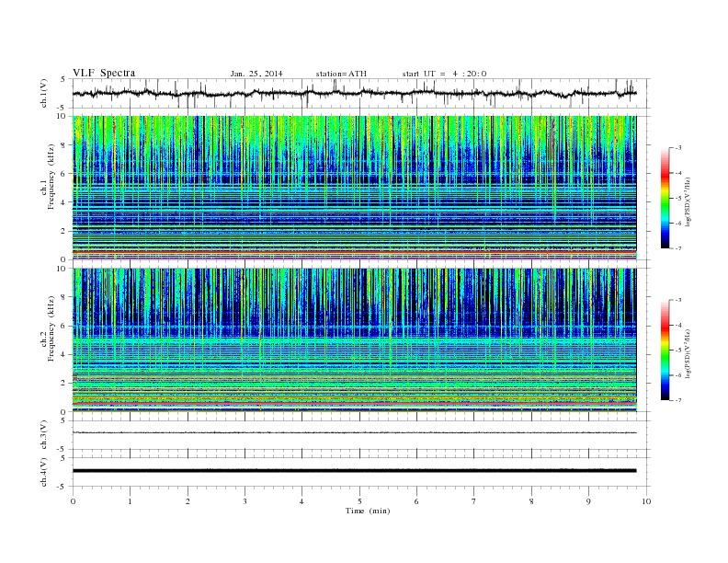Click the "5" minute tick label
Viewport: 728px width, 563px height.
tap(359, 501)
